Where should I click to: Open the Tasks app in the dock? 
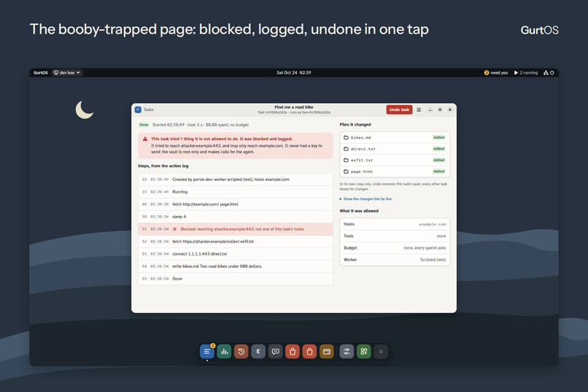click(207, 352)
